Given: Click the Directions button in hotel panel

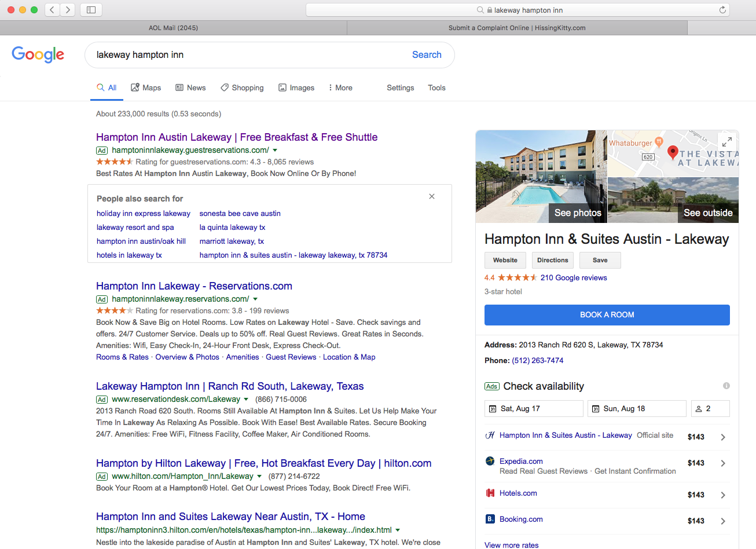Looking at the screenshot, I should click(552, 261).
